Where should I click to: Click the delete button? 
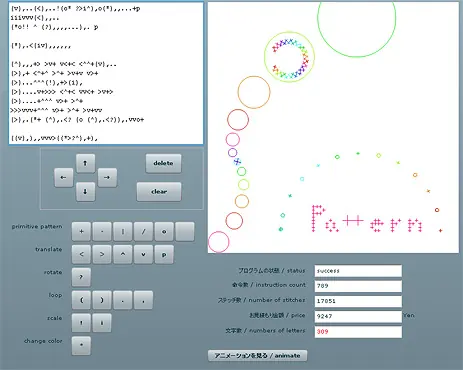coord(163,163)
